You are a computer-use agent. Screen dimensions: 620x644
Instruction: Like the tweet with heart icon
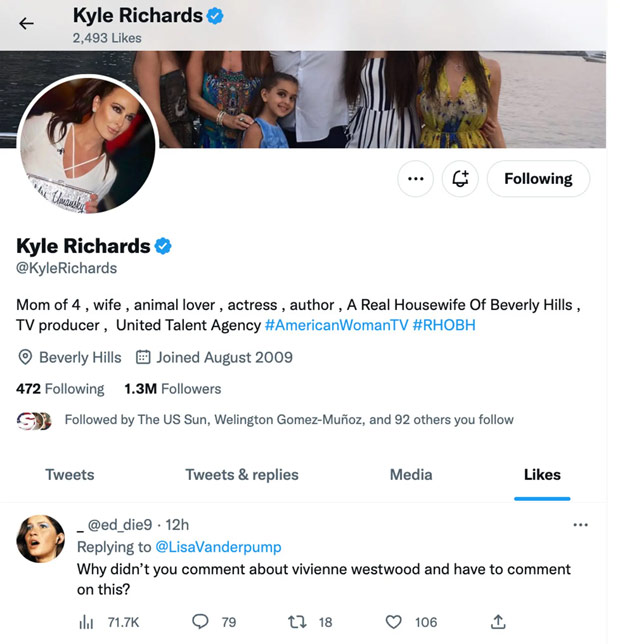[x=394, y=622]
